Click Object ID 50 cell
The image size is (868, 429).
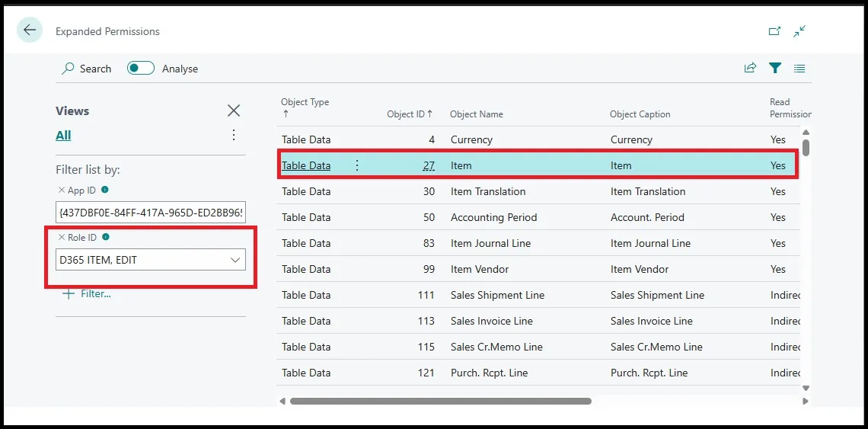click(429, 217)
